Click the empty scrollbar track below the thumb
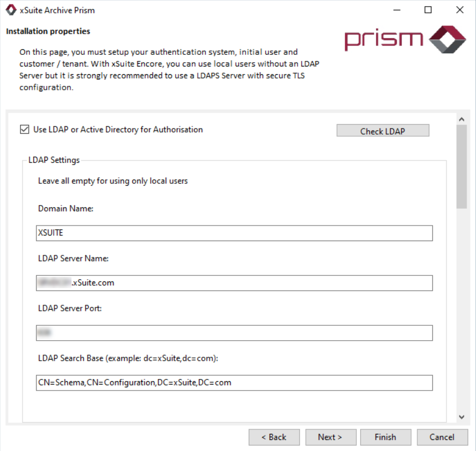 [x=462, y=310]
